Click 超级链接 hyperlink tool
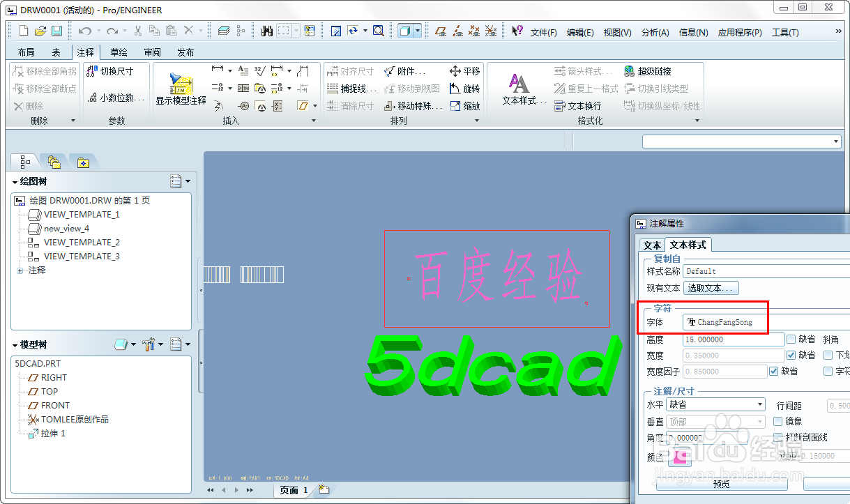 [x=648, y=71]
